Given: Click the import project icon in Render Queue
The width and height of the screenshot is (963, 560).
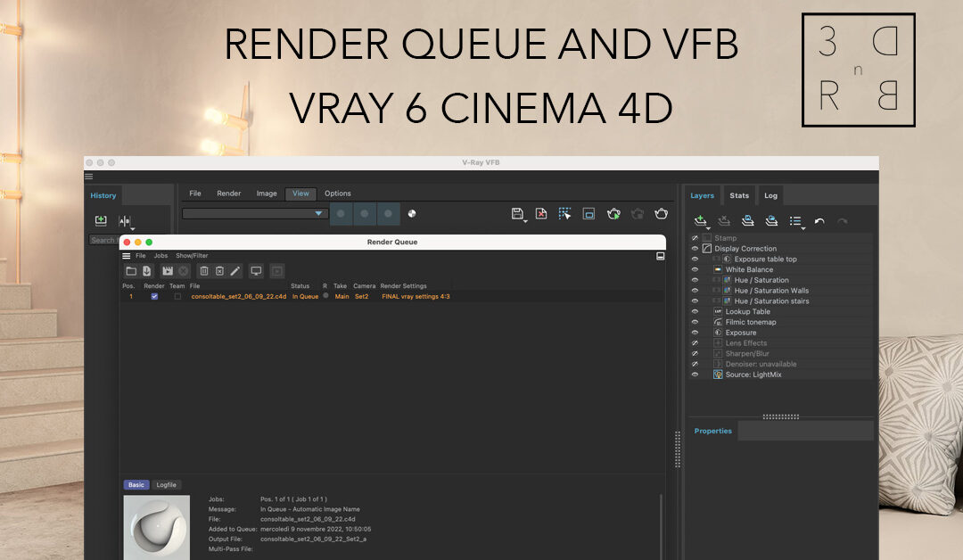Looking at the screenshot, I should 147,271.
